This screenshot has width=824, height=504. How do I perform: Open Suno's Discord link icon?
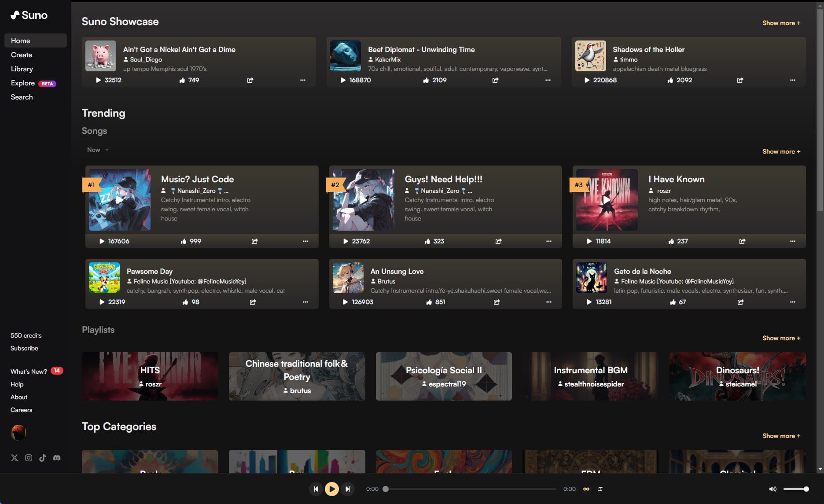(x=57, y=458)
